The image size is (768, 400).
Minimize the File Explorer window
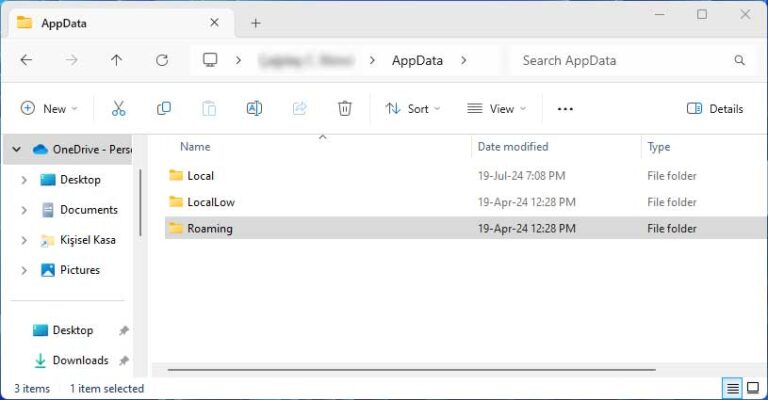coord(660,15)
